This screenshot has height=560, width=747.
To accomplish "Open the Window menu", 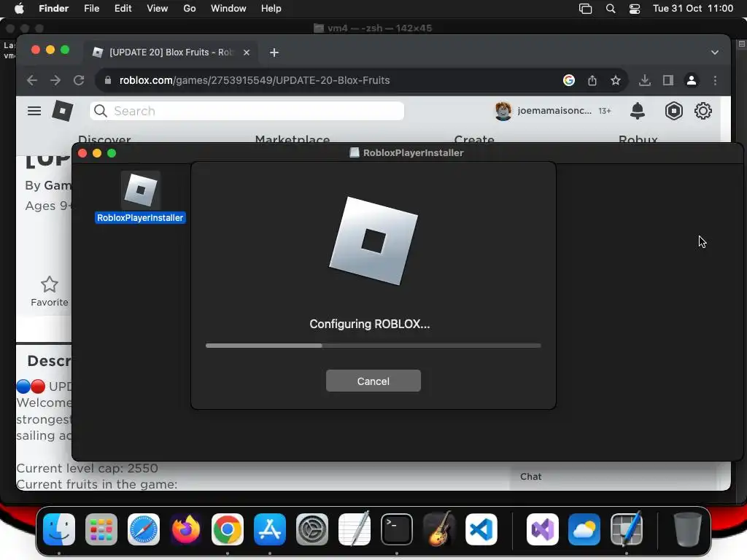I will (x=228, y=9).
